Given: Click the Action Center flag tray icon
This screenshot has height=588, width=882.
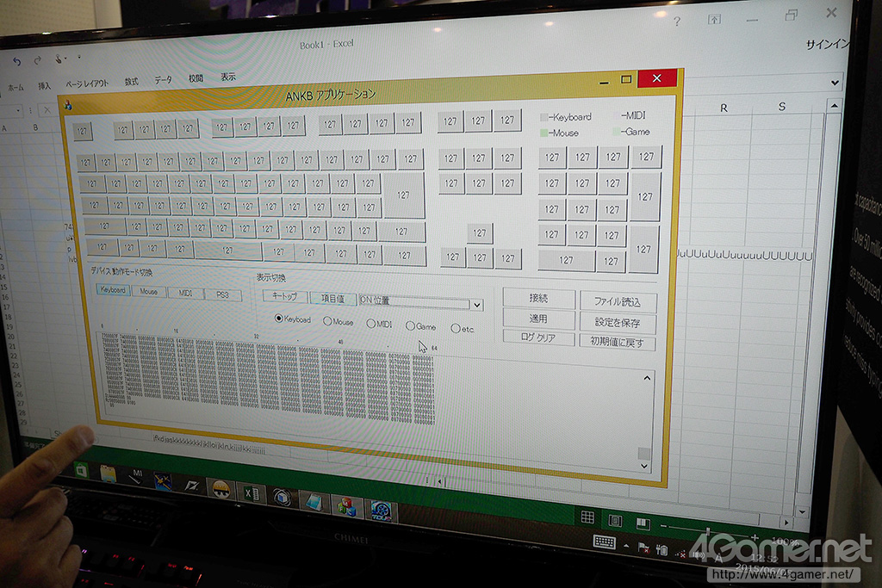Looking at the screenshot, I should pyautogui.click(x=643, y=548).
